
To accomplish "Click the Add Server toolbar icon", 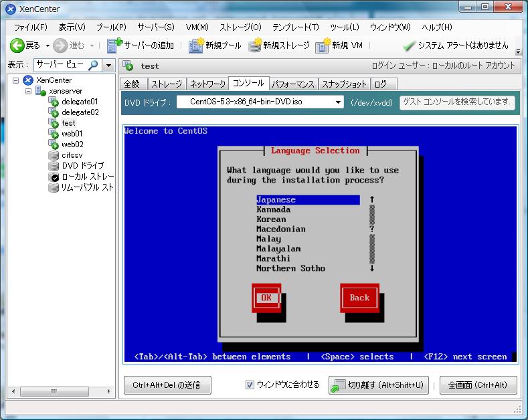I will pyautogui.click(x=114, y=45).
